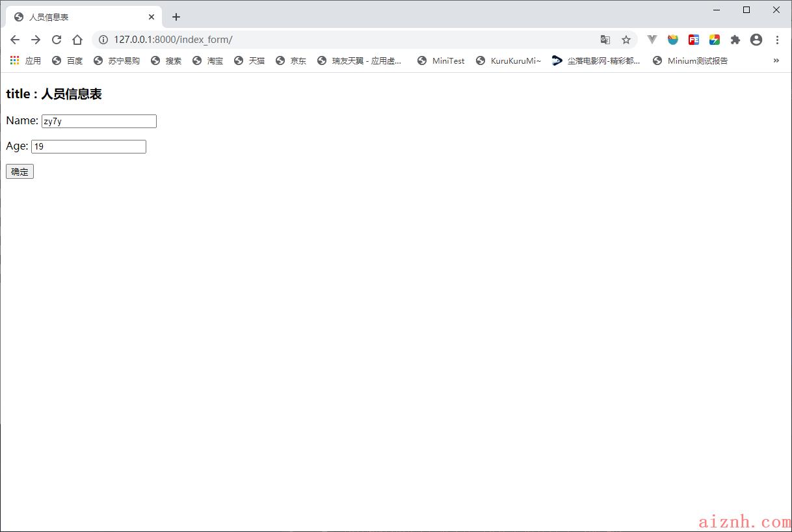The height and width of the screenshot is (532, 792).
Task: Expand the hidden bookmarks chevron
Action: (776, 60)
